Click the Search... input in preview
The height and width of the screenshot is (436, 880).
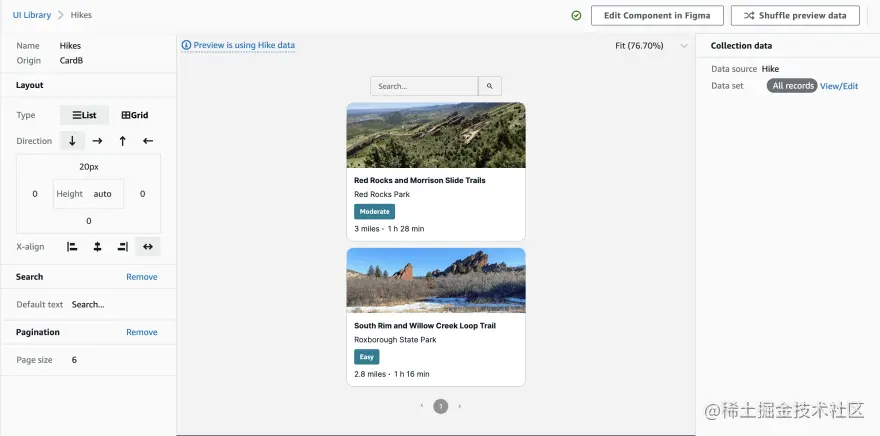(x=424, y=86)
